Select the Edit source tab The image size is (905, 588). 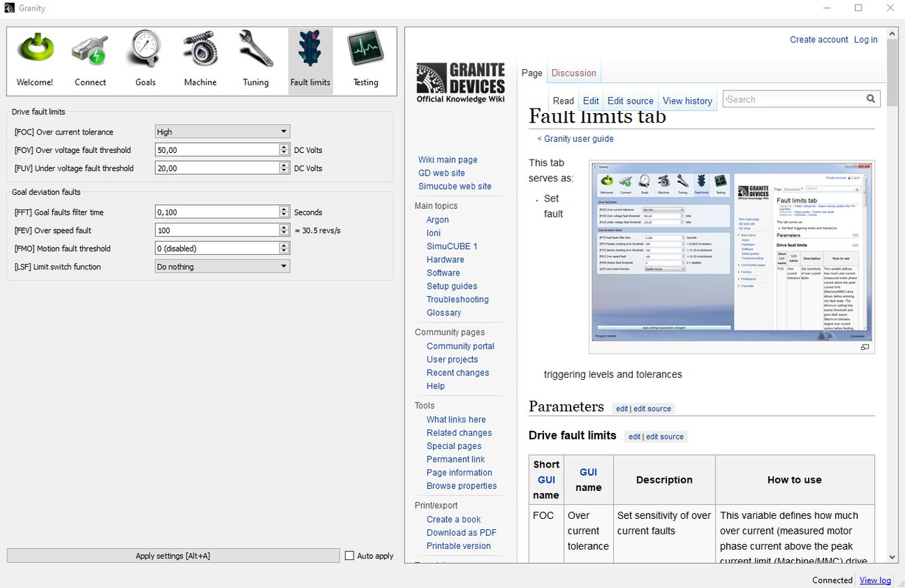click(x=630, y=101)
